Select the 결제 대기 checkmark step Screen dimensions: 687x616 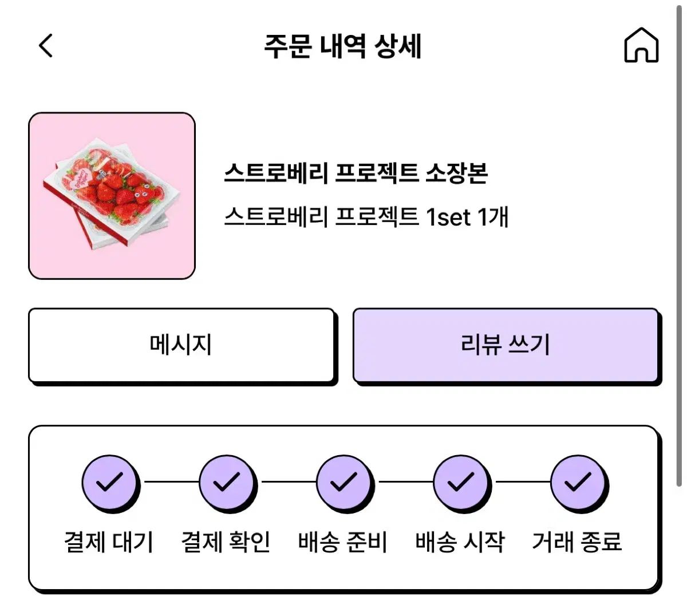coord(109,483)
